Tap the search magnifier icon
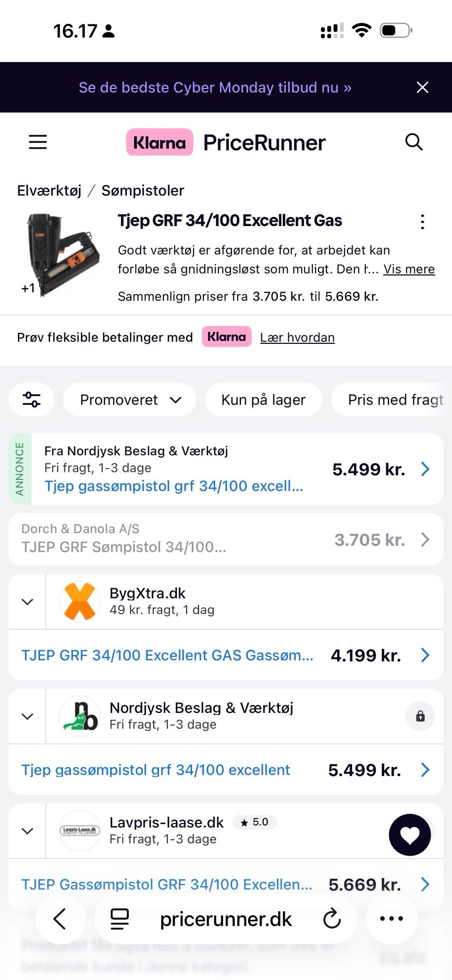 (414, 142)
